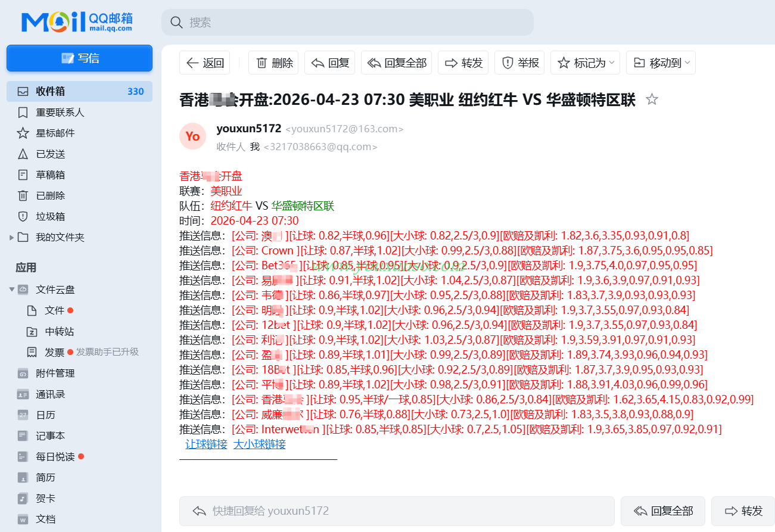This screenshot has width=775, height=532.
Task: Open the 让球链接 link
Action: tap(206, 444)
